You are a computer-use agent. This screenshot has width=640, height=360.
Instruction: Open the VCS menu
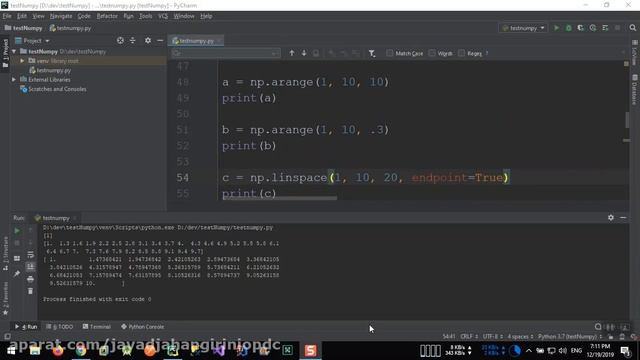(x=163, y=16)
